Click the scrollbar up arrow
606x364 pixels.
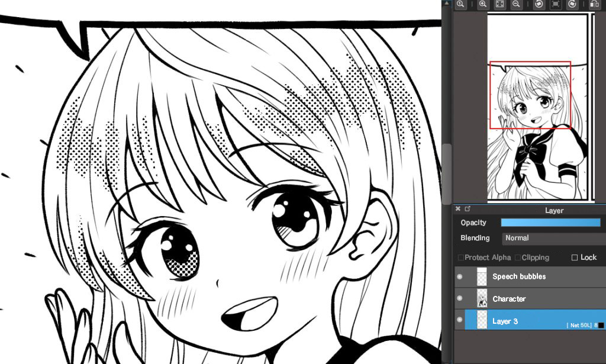[447, 3]
